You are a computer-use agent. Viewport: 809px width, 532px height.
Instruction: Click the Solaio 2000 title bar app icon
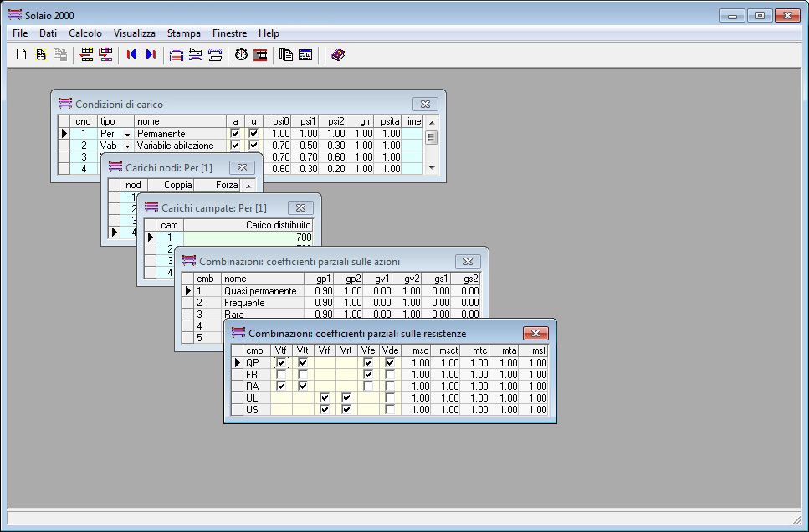tap(15, 15)
